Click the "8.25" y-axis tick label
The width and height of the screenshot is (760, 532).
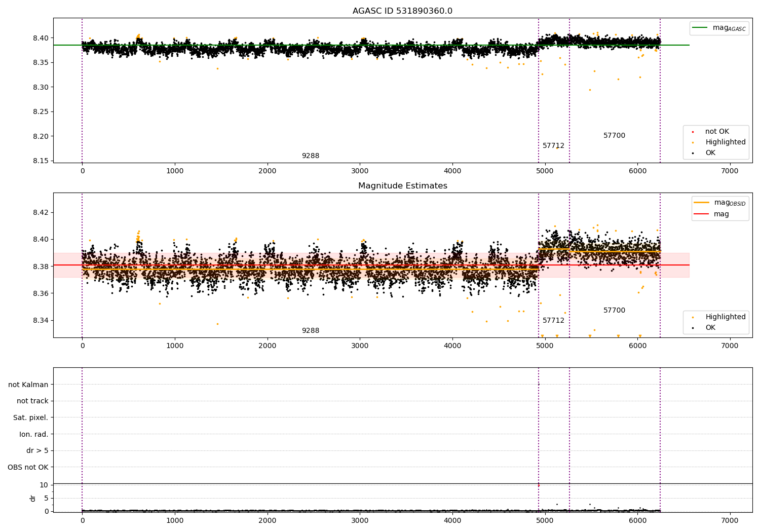click(41, 112)
